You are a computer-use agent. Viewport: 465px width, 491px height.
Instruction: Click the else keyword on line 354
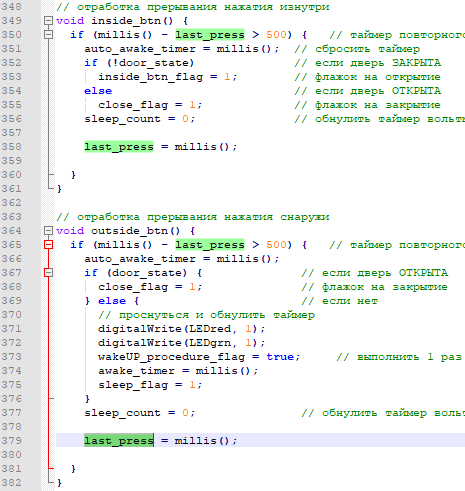tap(98, 91)
